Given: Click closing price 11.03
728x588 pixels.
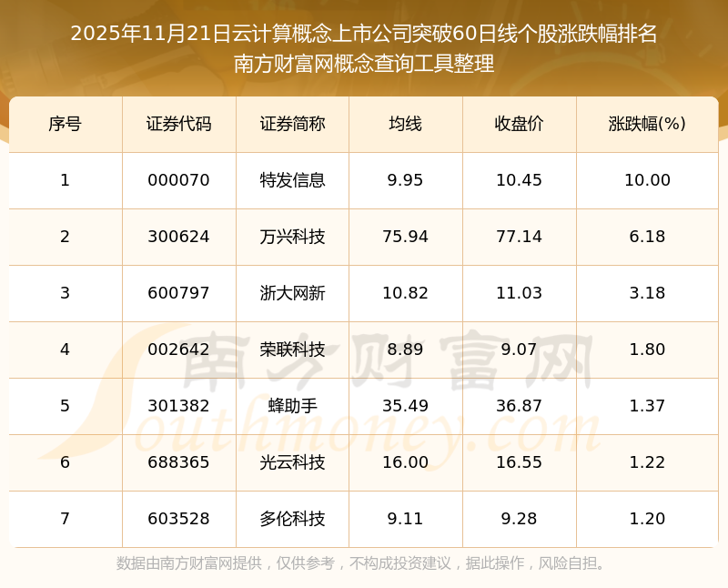Looking at the screenshot, I should [519, 293].
